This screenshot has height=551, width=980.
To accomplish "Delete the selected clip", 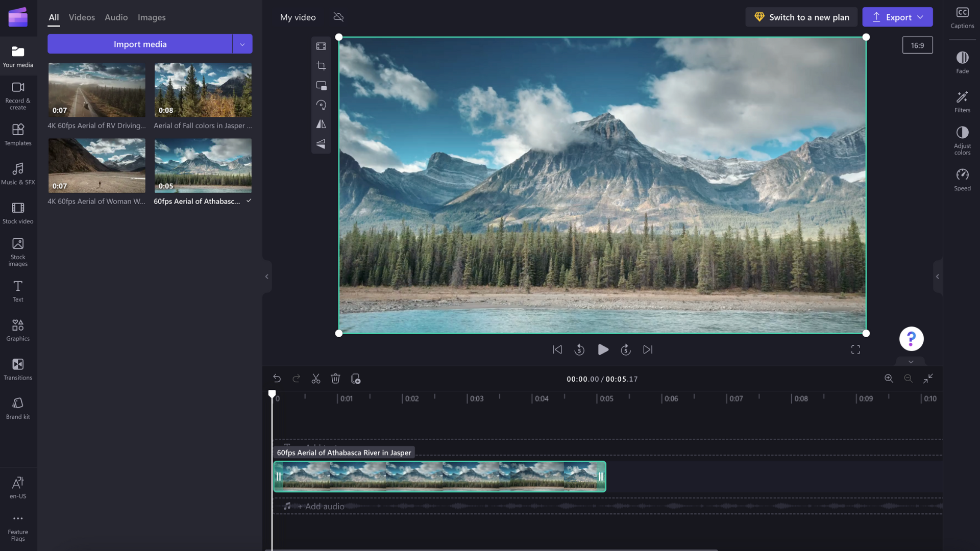I will (335, 379).
